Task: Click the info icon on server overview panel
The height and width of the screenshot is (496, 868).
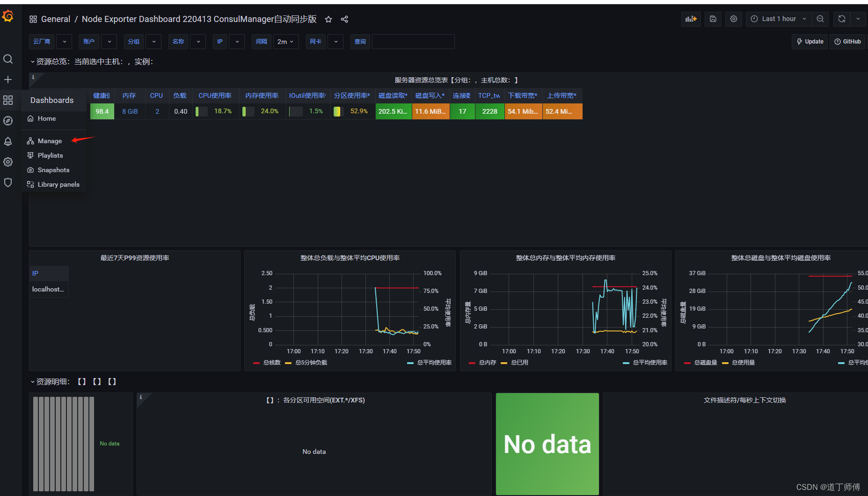Action: tap(33, 77)
